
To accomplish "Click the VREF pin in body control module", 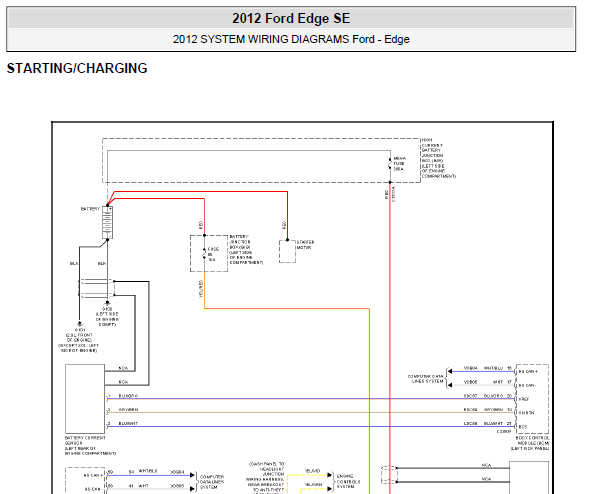I will pos(524,399).
